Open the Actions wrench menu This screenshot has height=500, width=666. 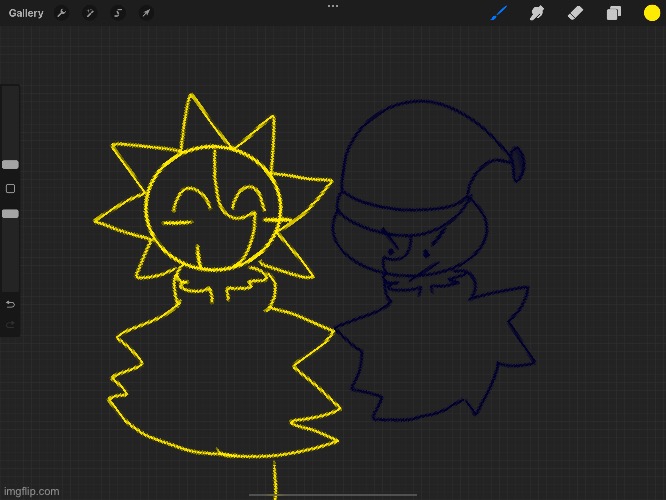[x=62, y=13]
